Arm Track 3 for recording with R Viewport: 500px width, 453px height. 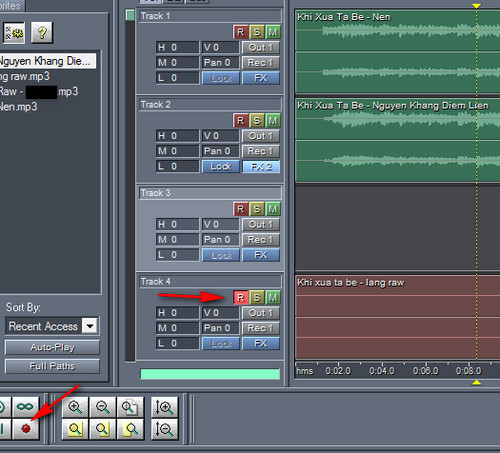(x=241, y=209)
